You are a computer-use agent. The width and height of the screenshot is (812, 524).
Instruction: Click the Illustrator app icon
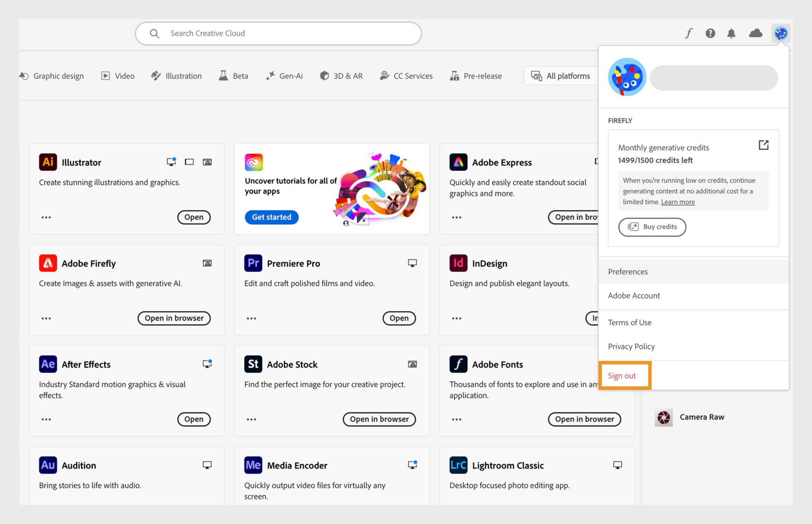click(x=47, y=161)
